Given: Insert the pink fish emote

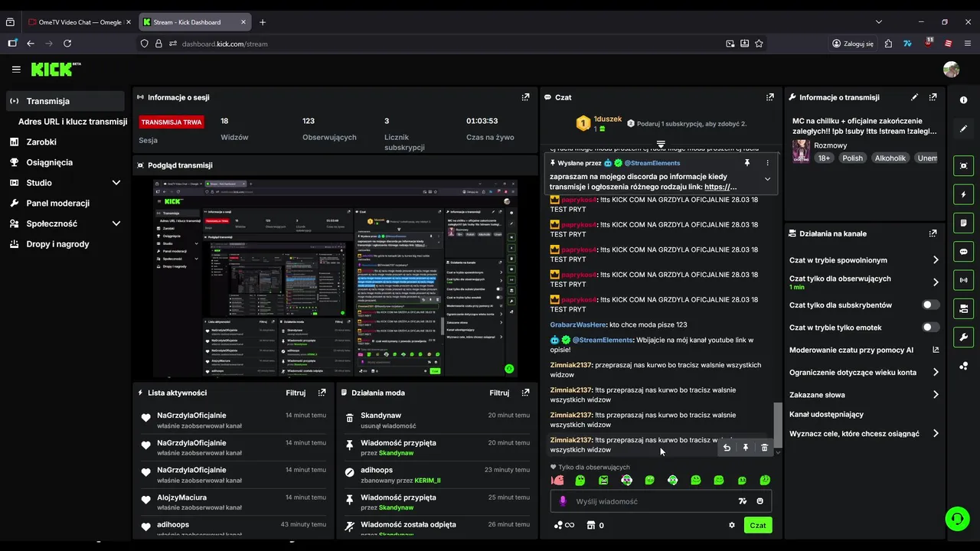Looking at the screenshot, I should [557, 481].
